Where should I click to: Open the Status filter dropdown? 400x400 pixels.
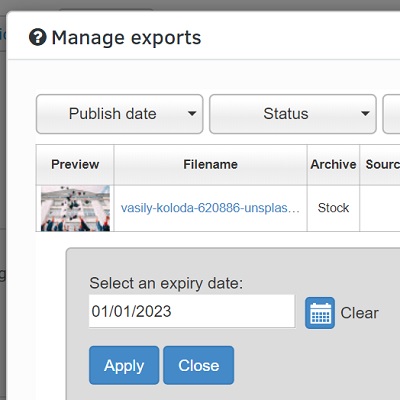293,114
